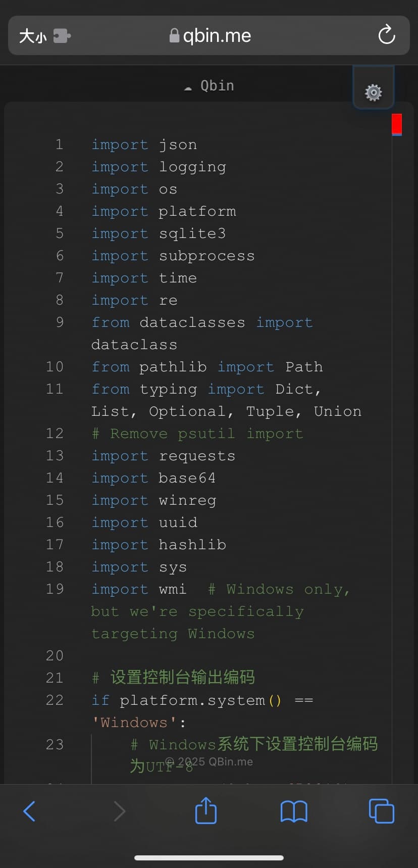Tap the qbin.me address field
418x868 pixels.
[x=217, y=35]
